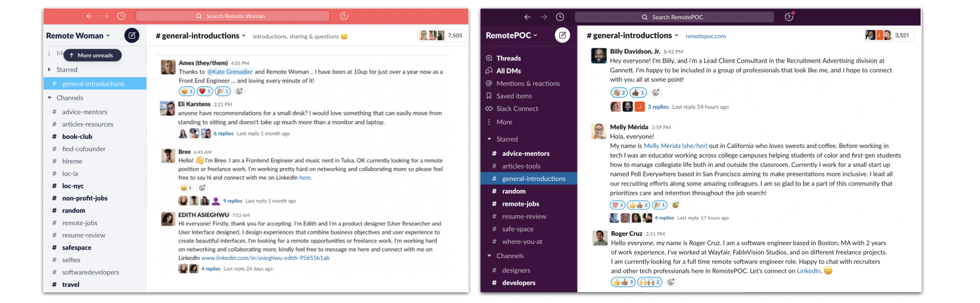Viewport: 980px width, 303px height.
Task: Toggle first emoji reaction on Ames's message
Action: click(x=187, y=91)
